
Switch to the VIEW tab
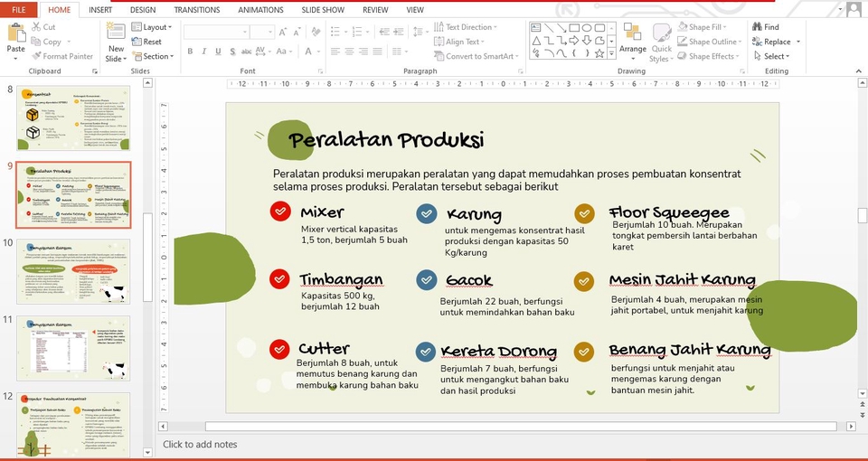(x=415, y=9)
